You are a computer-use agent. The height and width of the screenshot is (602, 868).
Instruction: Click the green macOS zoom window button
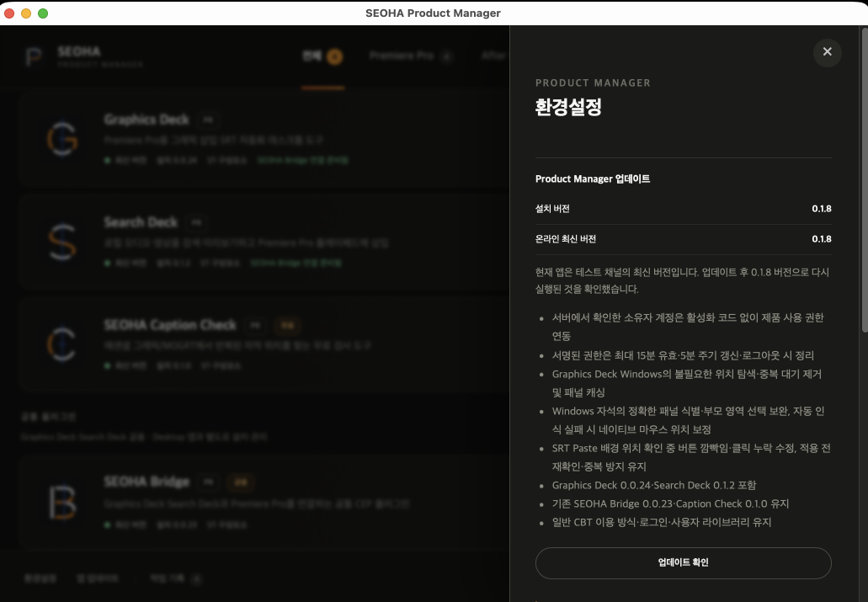pos(43,13)
